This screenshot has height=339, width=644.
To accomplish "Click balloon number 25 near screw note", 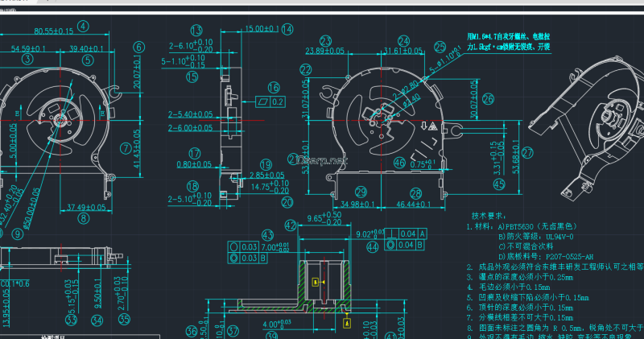I will [440, 47].
